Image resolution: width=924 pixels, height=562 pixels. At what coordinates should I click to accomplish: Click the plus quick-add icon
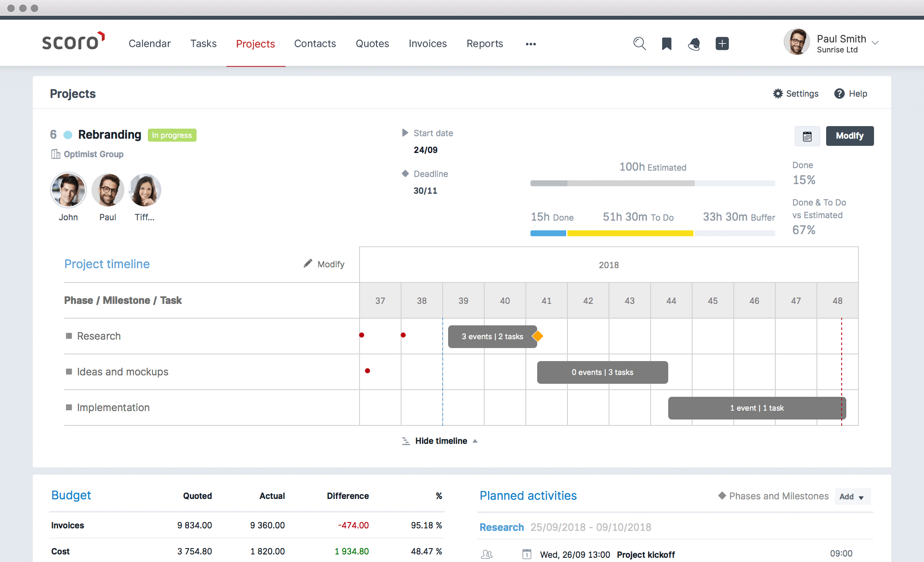click(722, 44)
